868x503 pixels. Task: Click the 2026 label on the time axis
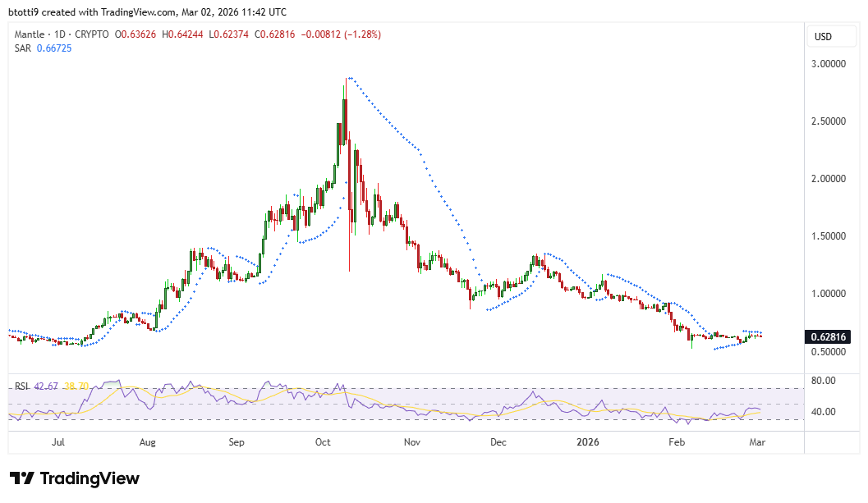pyautogui.click(x=587, y=442)
